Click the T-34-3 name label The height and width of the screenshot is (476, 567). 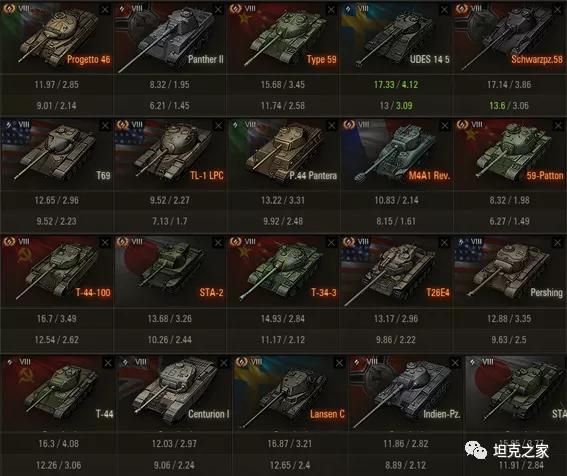tap(324, 292)
